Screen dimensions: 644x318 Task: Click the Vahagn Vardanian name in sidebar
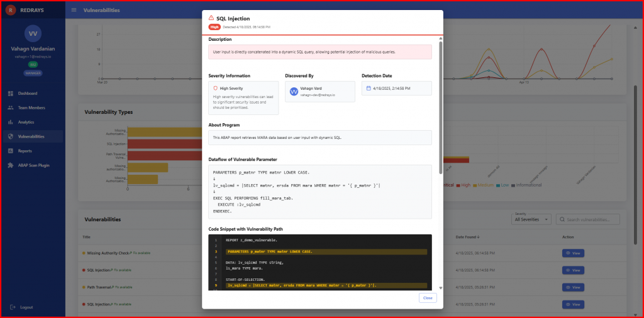[33, 49]
